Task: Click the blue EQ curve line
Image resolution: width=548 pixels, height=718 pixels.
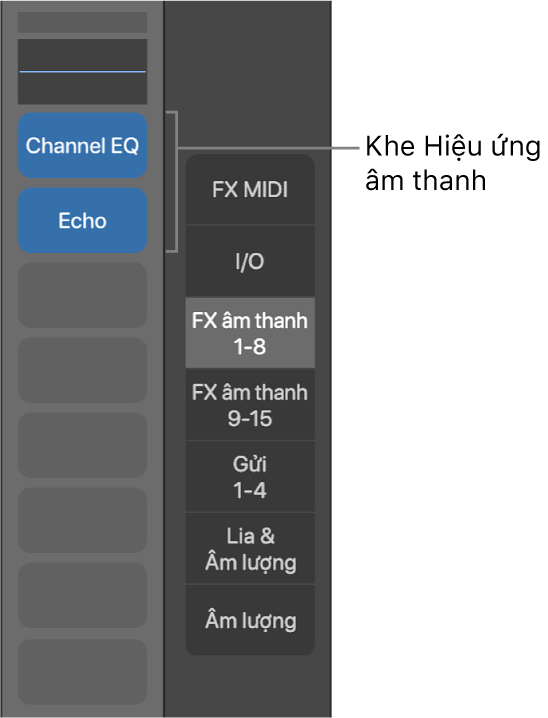Action: coord(82,71)
